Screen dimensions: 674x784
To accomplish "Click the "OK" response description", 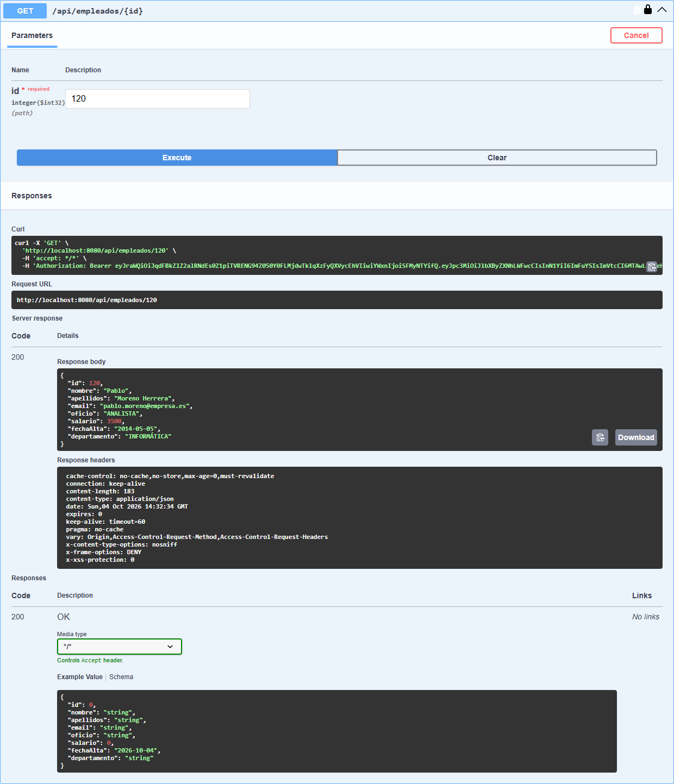I will [x=64, y=617].
